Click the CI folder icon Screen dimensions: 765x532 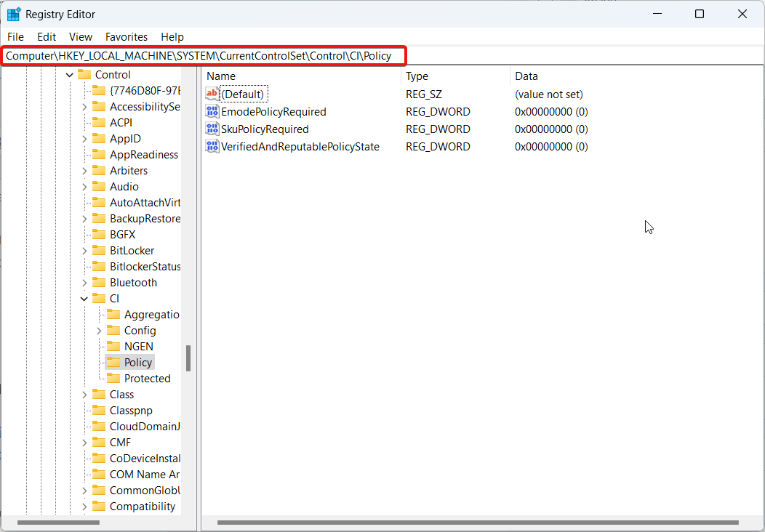[x=99, y=299]
